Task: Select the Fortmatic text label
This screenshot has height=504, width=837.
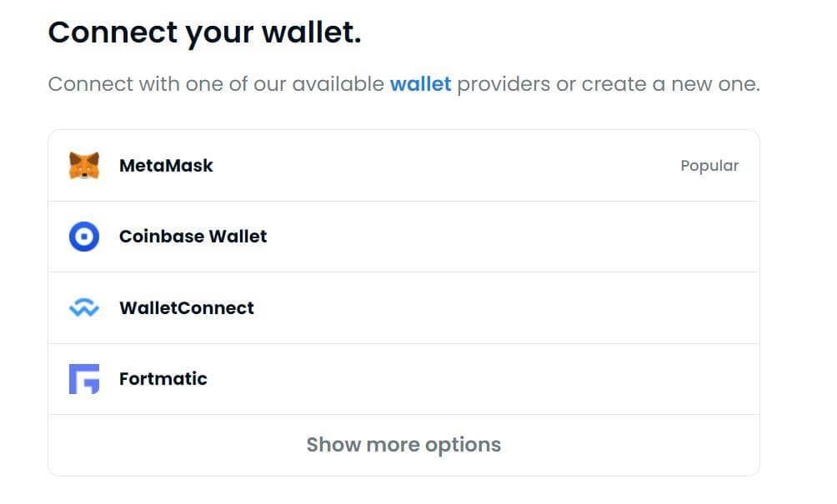Action: click(163, 379)
